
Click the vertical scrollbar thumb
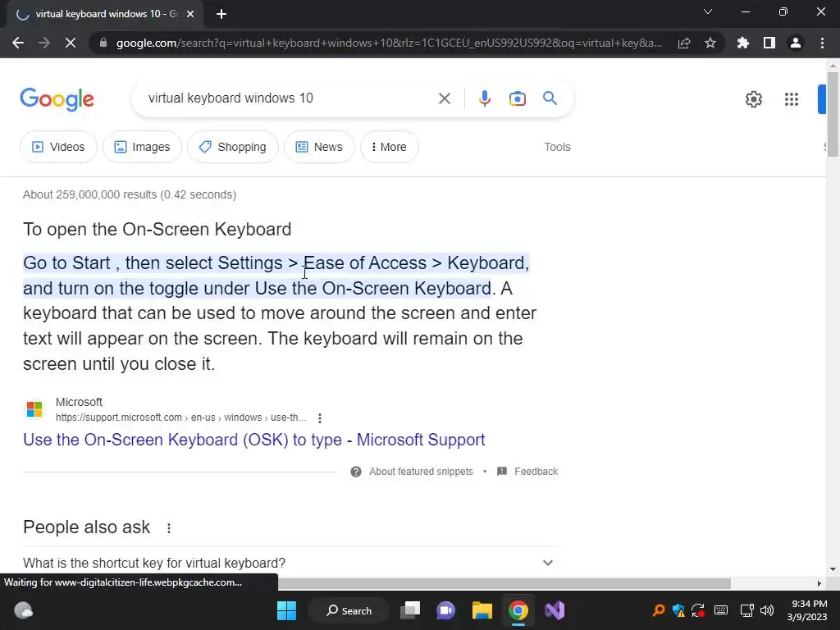coord(833,114)
